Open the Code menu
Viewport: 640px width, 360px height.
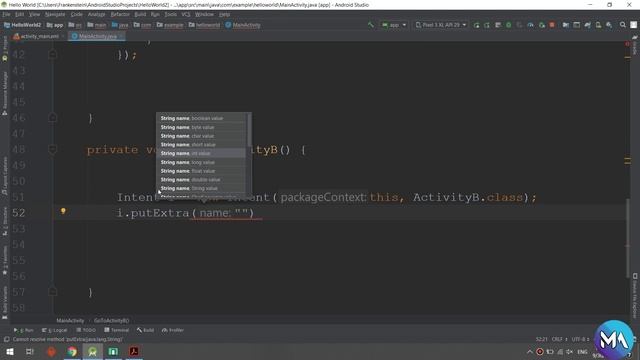(76, 14)
